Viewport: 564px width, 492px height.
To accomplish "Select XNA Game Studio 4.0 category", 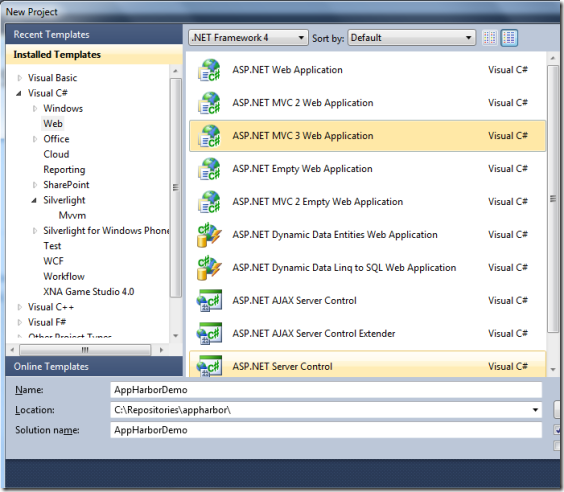I will 88,292.
